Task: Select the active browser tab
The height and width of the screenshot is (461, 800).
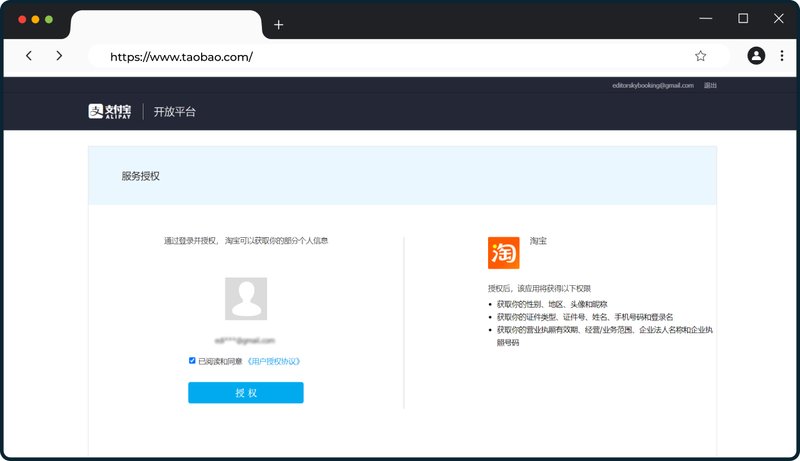Action: (x=166, y=24)
